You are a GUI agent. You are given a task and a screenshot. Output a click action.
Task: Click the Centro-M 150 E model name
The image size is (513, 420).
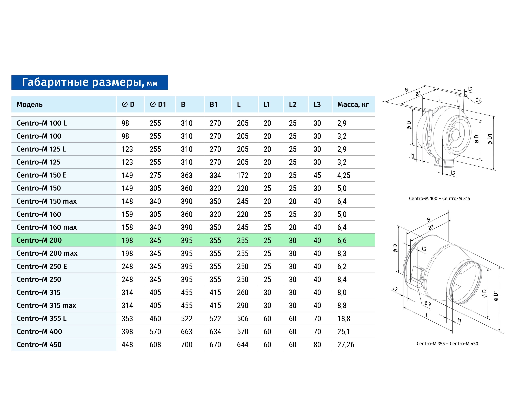[41, 175]
